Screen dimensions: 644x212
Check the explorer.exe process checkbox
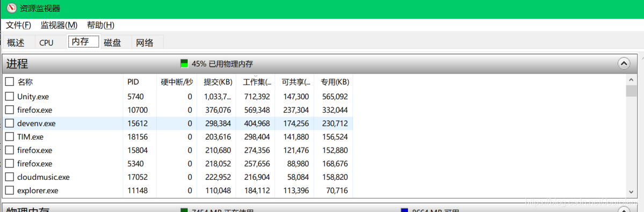10,191
